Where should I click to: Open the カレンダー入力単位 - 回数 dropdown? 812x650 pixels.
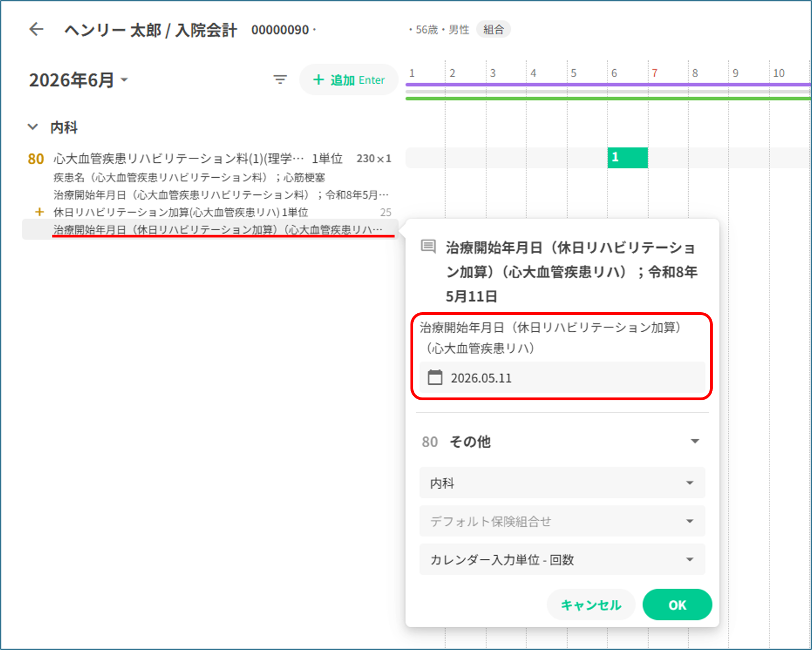[562, 560]
